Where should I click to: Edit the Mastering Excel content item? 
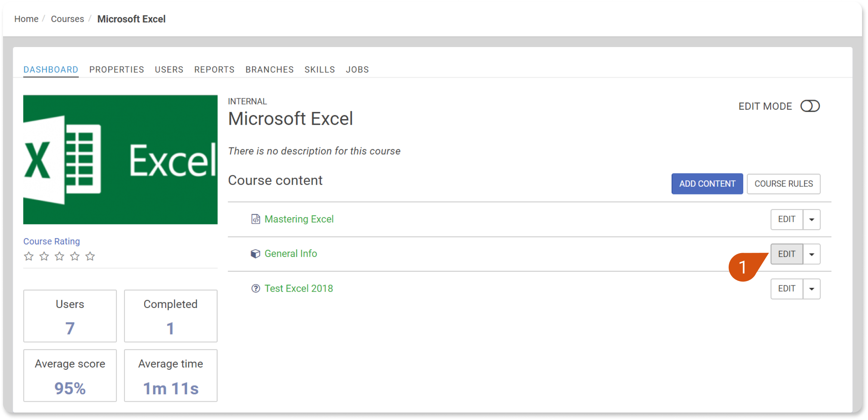787,220
